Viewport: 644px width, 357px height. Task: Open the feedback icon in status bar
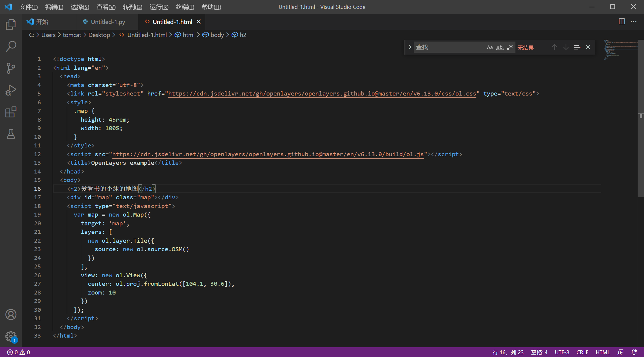620,352
